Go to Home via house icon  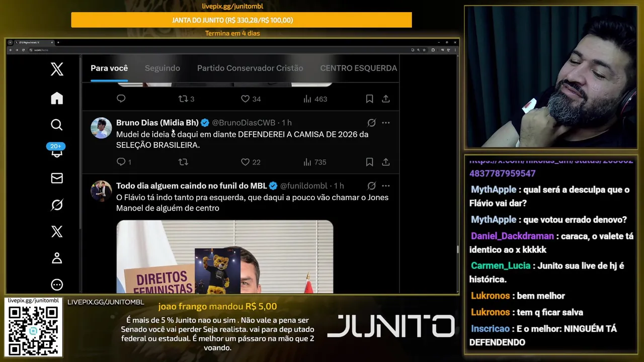(x=57, y=98)
